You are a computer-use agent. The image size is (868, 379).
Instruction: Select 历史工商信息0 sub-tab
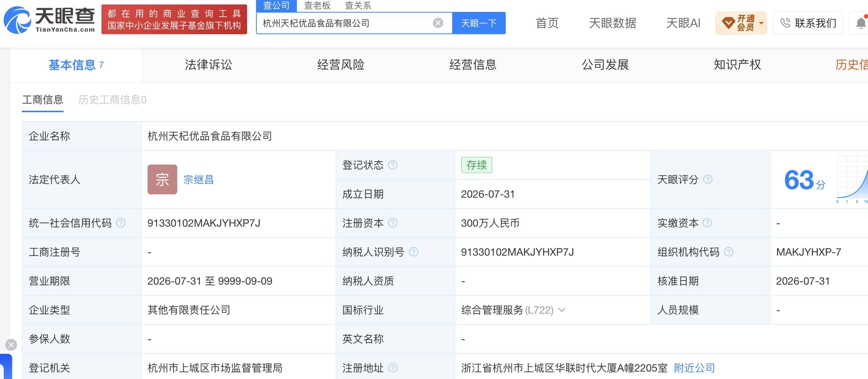click(112, 100)
